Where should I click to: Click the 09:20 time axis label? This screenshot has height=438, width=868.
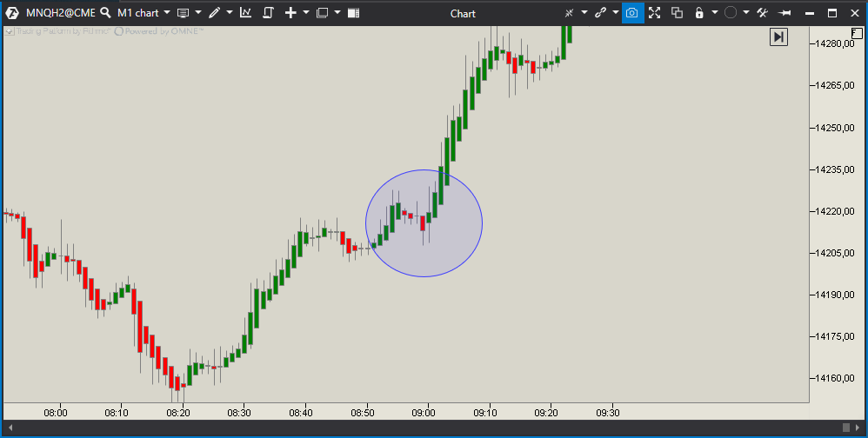coord(546,413)
